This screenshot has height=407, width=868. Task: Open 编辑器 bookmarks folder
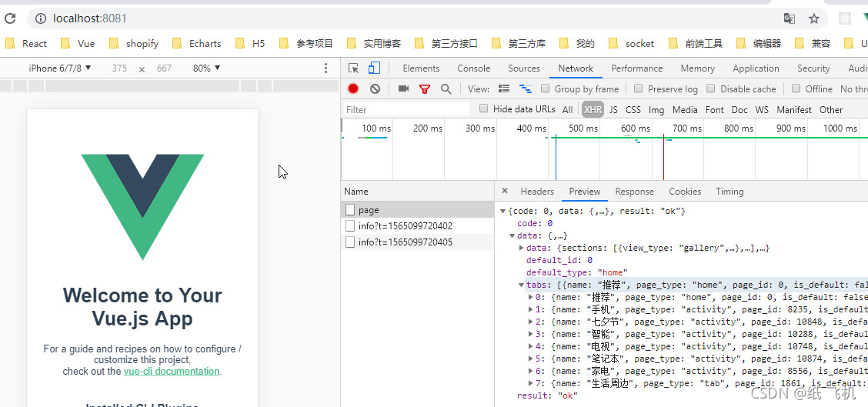point(759,43)
